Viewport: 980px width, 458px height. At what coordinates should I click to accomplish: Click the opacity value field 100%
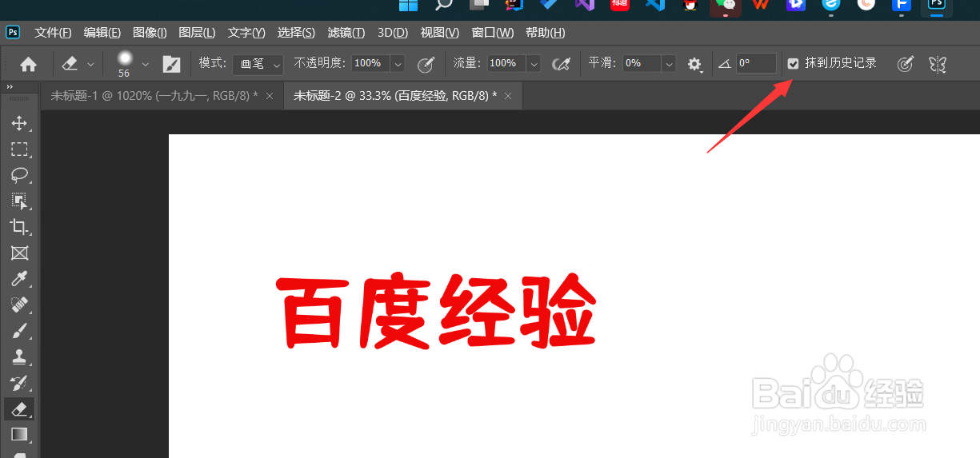point(370,64)
